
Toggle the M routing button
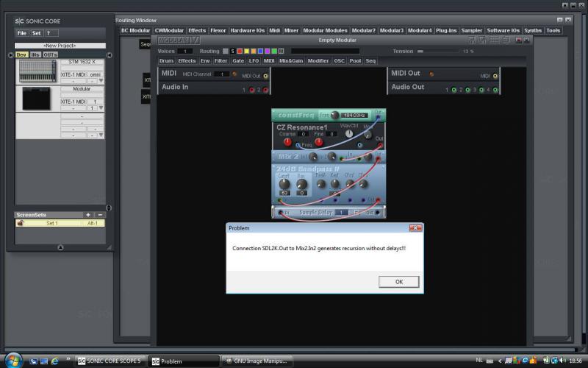[x=282, y=51]
